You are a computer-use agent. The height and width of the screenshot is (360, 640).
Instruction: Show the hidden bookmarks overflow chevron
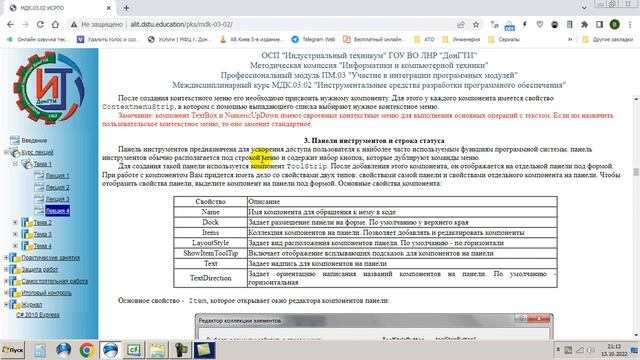pos(570,40)
